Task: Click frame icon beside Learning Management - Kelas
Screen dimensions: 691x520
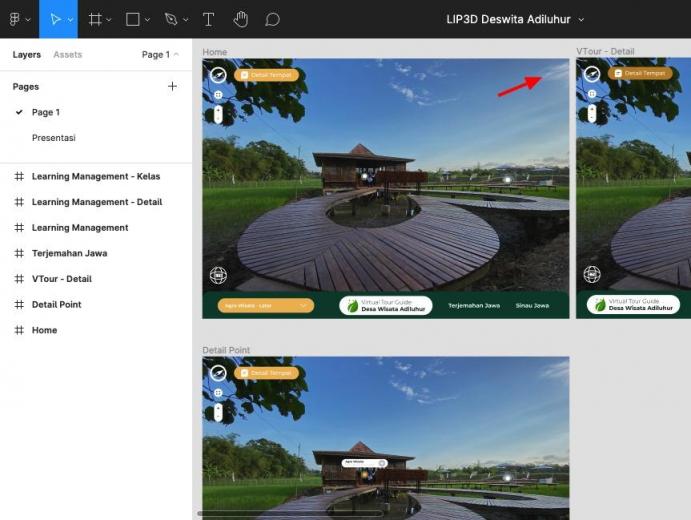Action: 19,176
